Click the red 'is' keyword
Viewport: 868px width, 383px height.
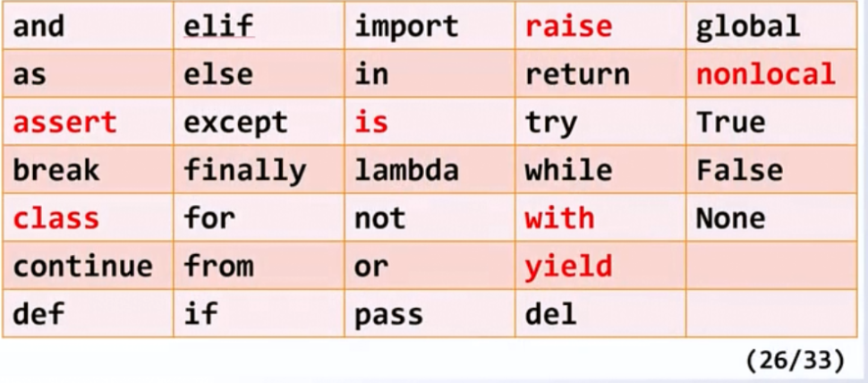point(371,123)
